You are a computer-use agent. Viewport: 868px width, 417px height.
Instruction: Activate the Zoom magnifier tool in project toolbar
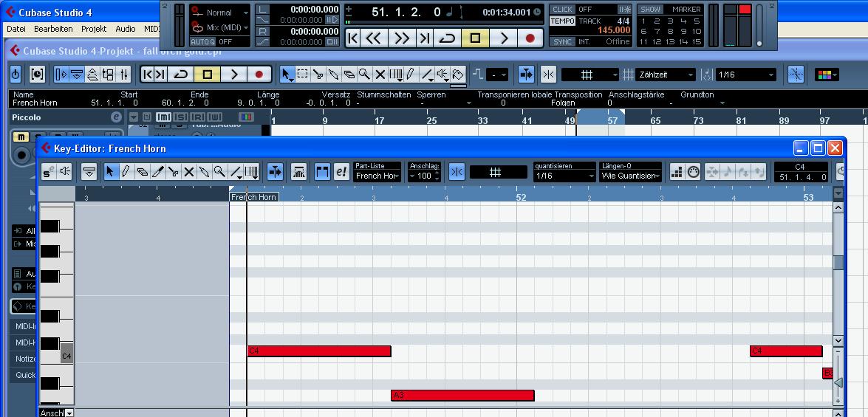[x=364, y=74]
